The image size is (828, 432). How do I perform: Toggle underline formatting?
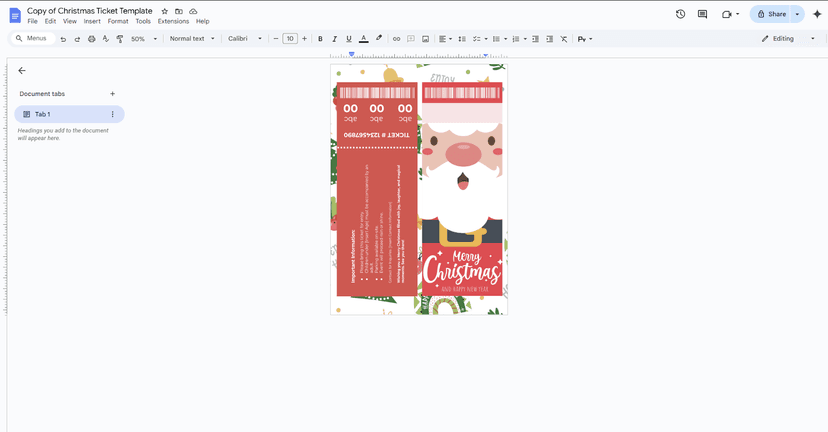349,39
